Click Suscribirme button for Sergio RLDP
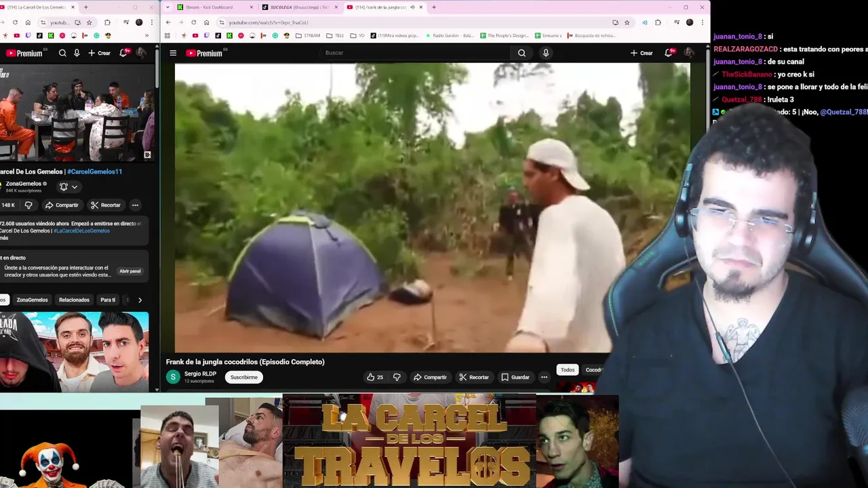Image resolution: width=868 pixels, height=488 pixels. coord(244,377)
